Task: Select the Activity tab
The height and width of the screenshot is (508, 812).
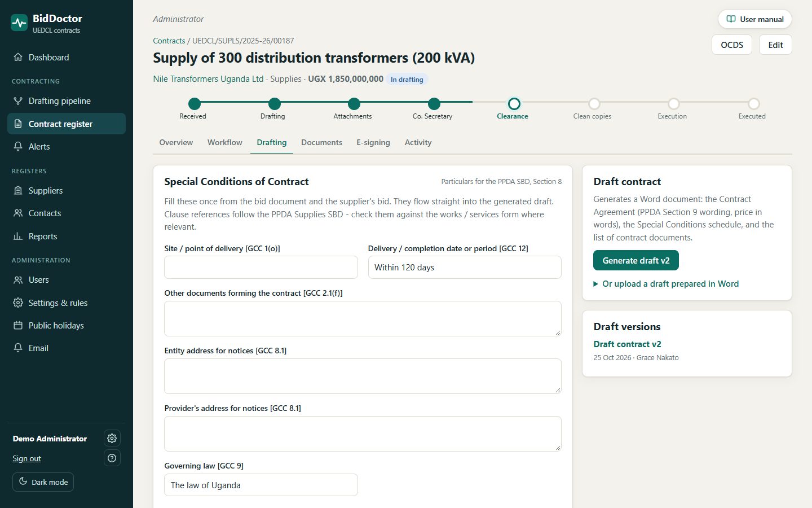Action: (418, 143)
